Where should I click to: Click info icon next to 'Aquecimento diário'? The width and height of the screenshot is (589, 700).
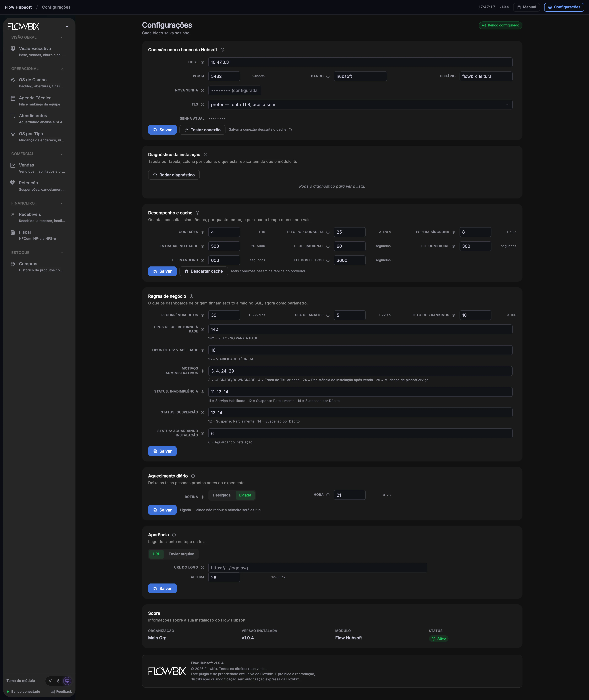(x=193, y=476)
